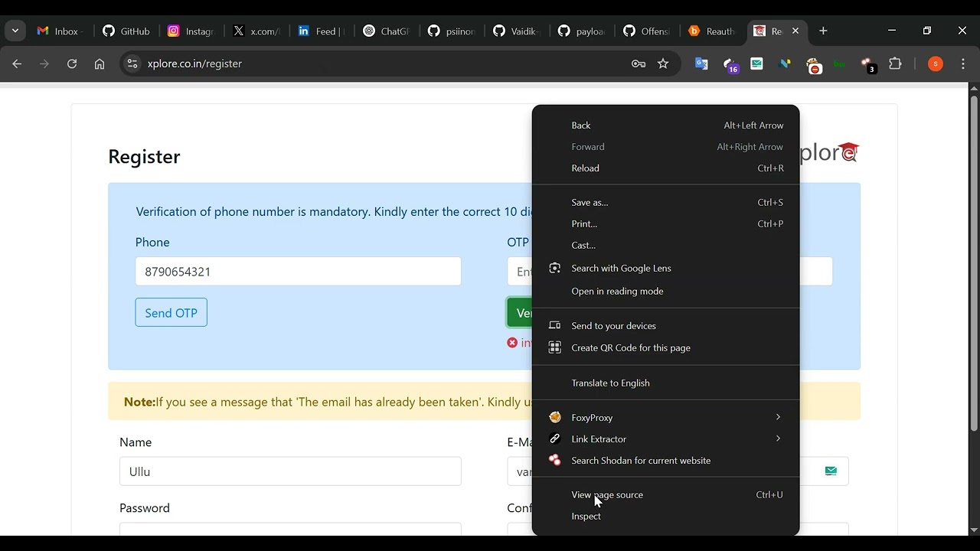Select Save as... in context menu
This screenshot has height=551, width=980.
click(665, 203)
